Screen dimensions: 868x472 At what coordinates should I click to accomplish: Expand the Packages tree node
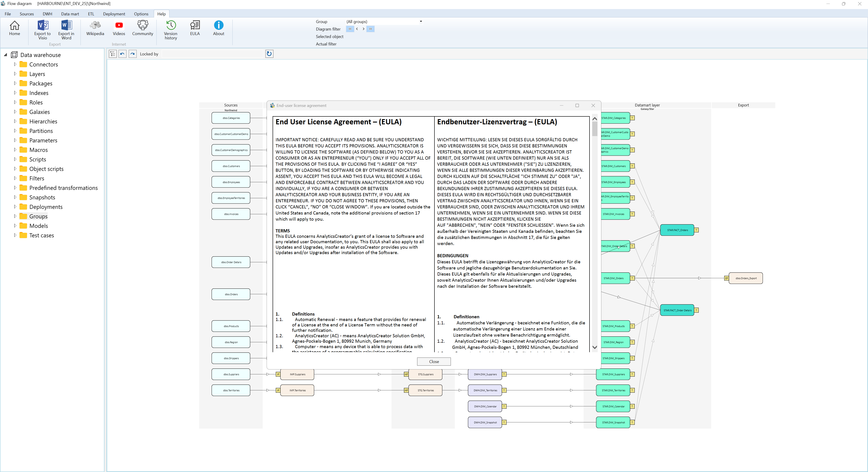pyautogui.click(x=15, y=83)
